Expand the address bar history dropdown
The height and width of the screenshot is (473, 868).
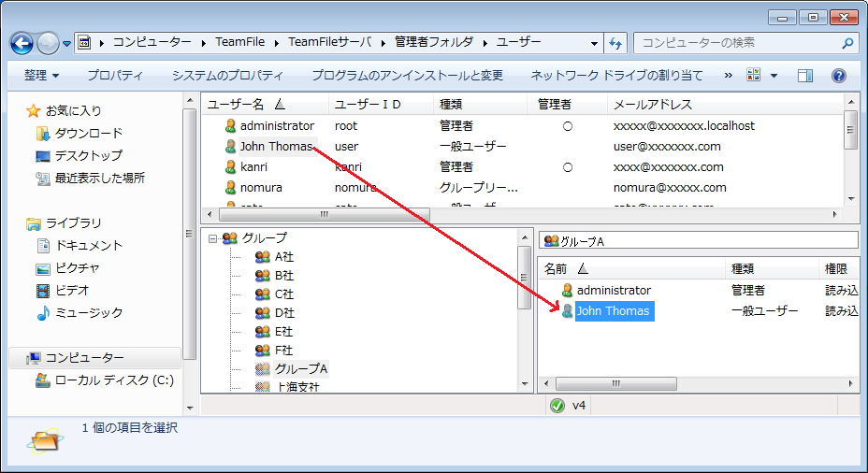595,43
